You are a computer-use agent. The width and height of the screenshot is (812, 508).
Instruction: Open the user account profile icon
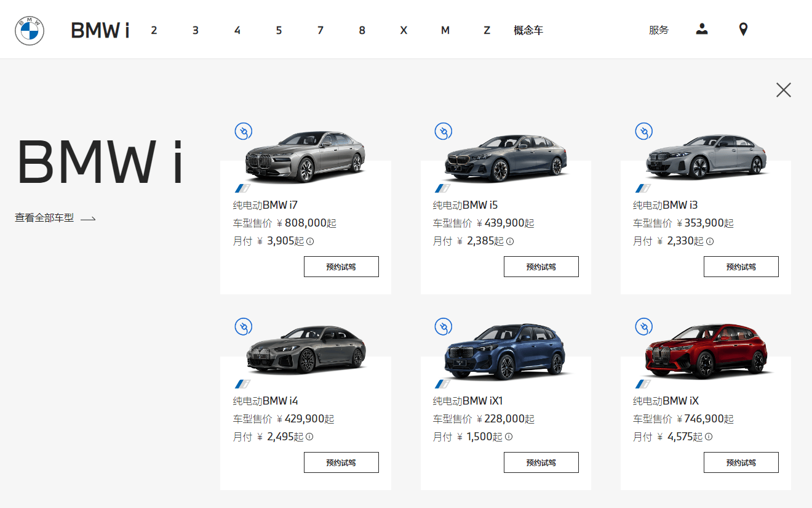(x=701, y=29)
